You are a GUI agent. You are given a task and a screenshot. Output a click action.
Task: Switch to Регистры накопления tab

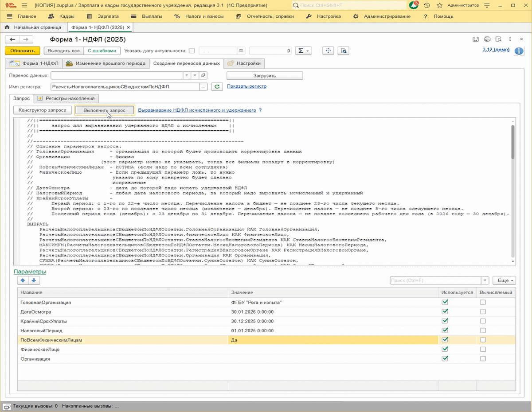[66, 98]
